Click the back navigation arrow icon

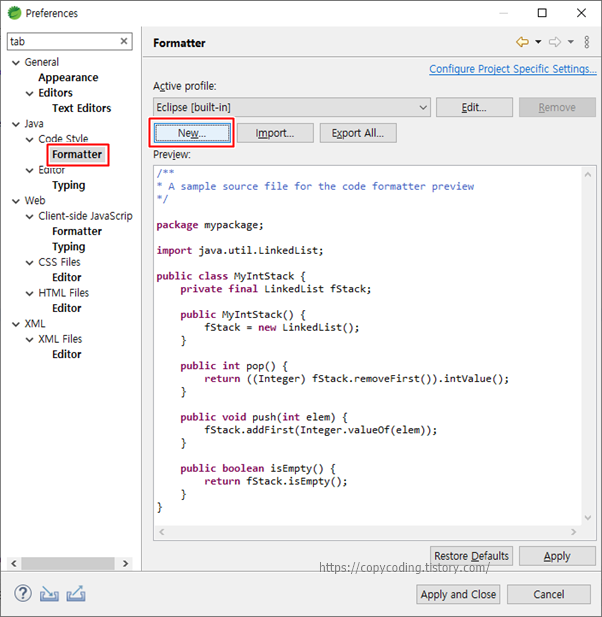pyautogui.click(x=522, y=42)
